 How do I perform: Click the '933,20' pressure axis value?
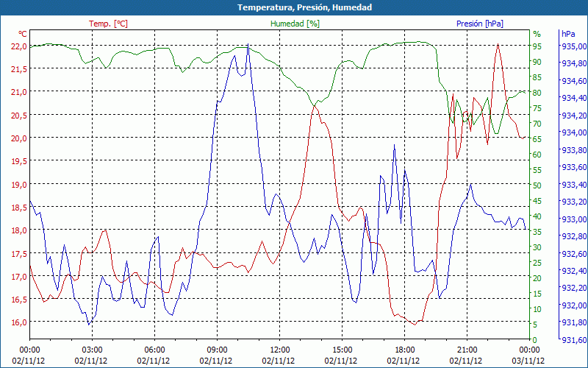[x=574, y=202]
